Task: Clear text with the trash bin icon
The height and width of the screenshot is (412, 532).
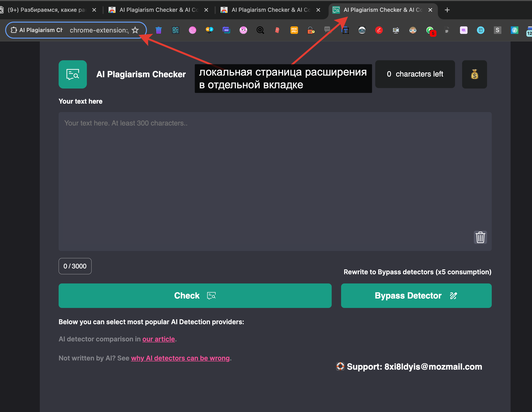Action: (x=480, y=237)
